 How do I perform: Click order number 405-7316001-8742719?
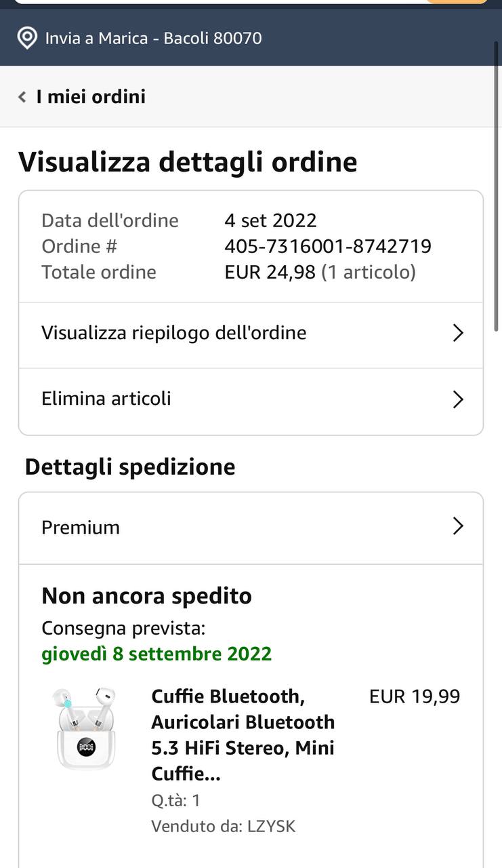328,245
